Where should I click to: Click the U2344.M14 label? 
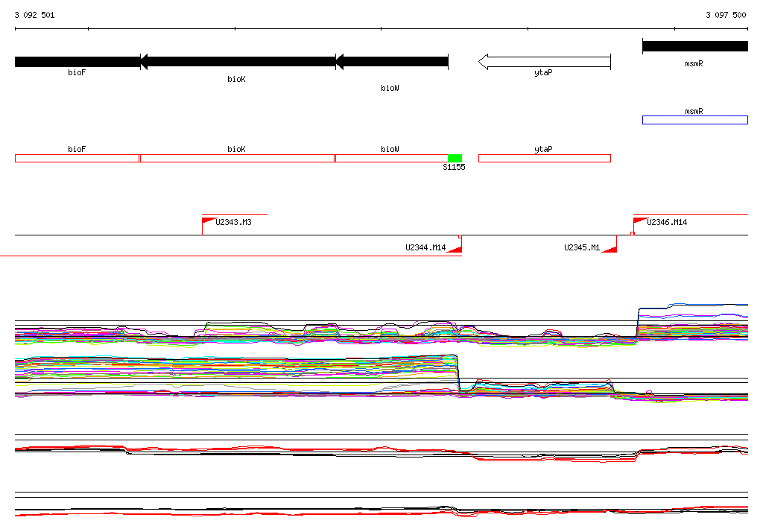tap(425, 247)
